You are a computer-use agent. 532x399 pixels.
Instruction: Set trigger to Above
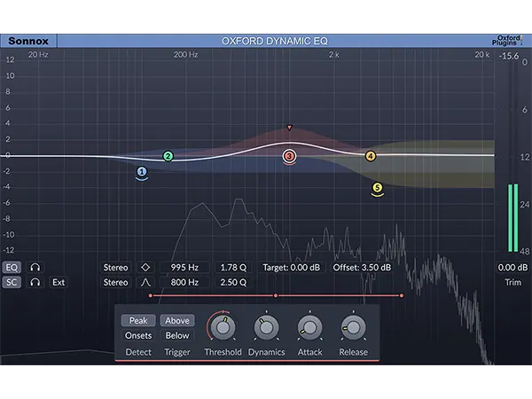click(x=177, y=321)
